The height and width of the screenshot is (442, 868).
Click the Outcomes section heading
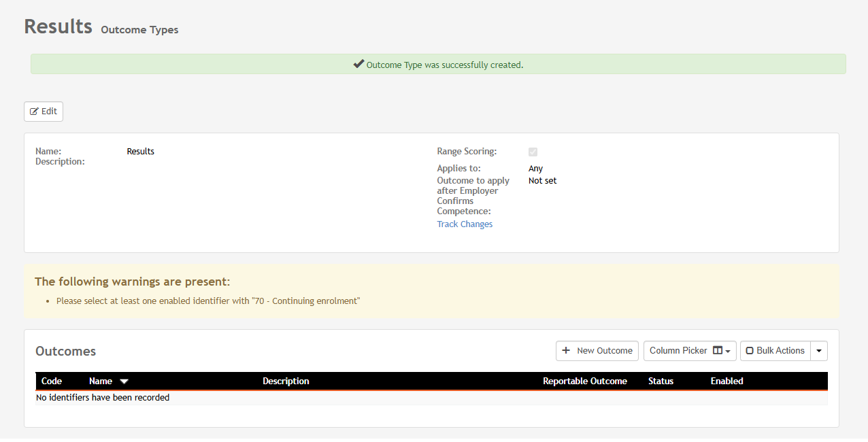[x=66, y=352]
